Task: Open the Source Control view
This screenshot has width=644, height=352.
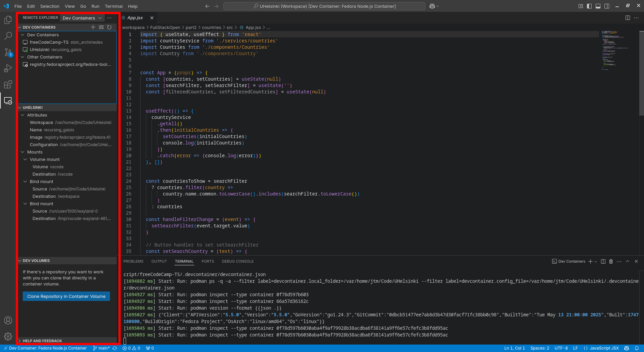Action: tap(8, 52)
